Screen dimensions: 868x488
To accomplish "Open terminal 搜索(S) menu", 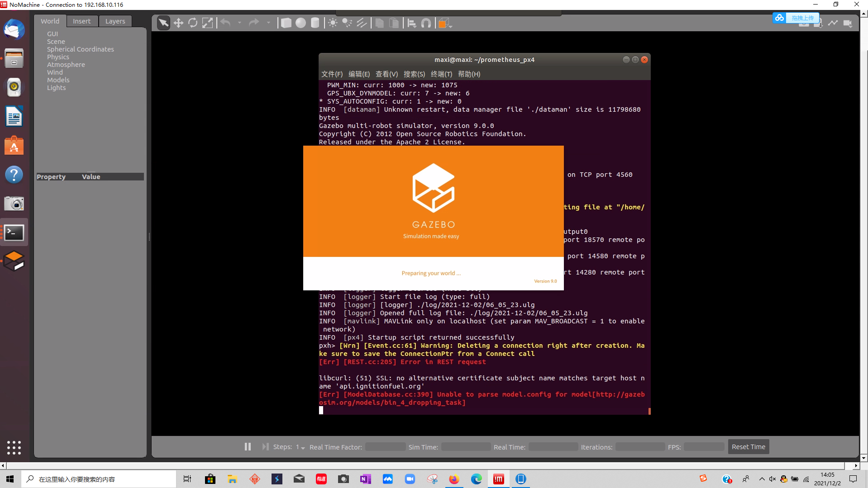I will 415,74.
